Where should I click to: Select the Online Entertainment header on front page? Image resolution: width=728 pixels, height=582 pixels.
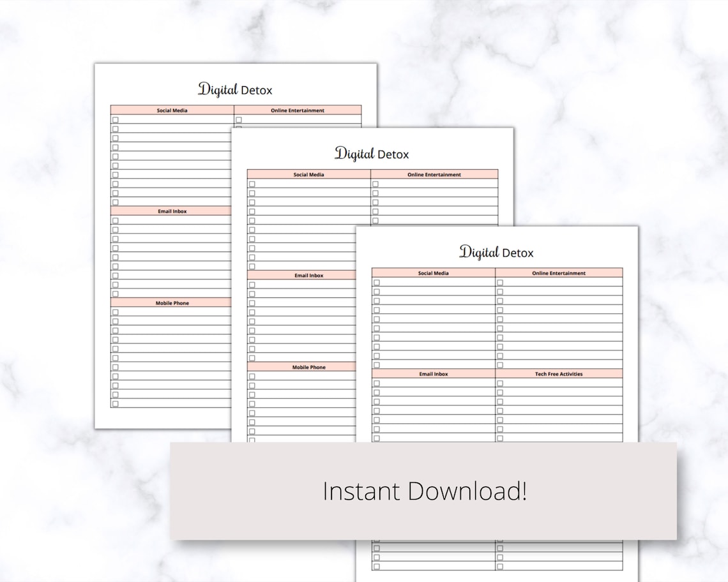(x=561, y=273)
